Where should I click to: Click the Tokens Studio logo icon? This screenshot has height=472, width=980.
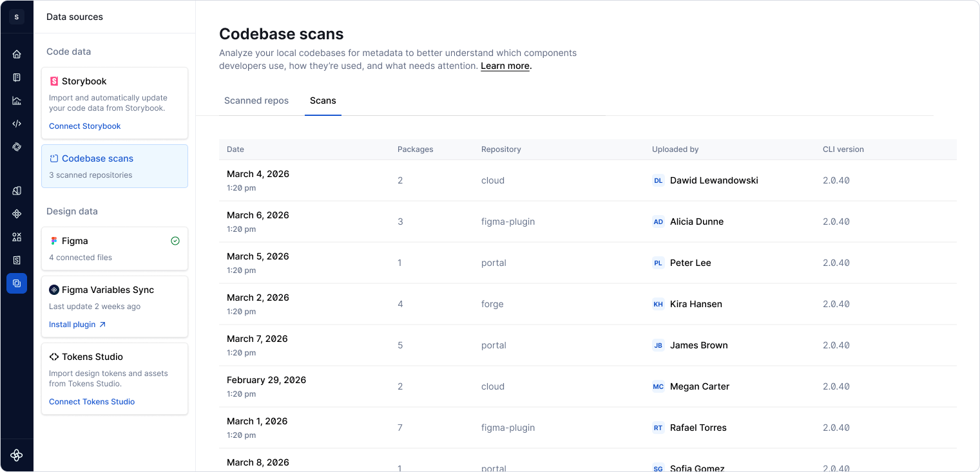(x=54, y=357)
